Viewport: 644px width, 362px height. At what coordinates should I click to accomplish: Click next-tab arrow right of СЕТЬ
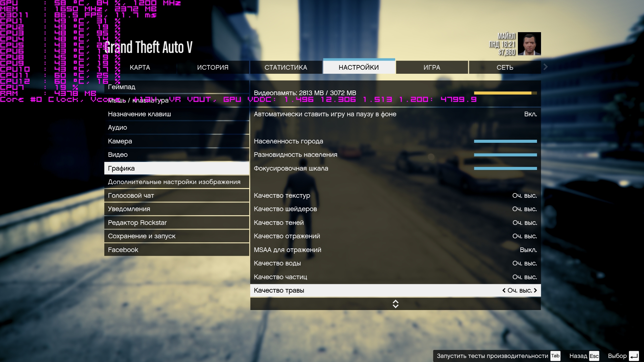pyautogui.click(x=545, y=67)
